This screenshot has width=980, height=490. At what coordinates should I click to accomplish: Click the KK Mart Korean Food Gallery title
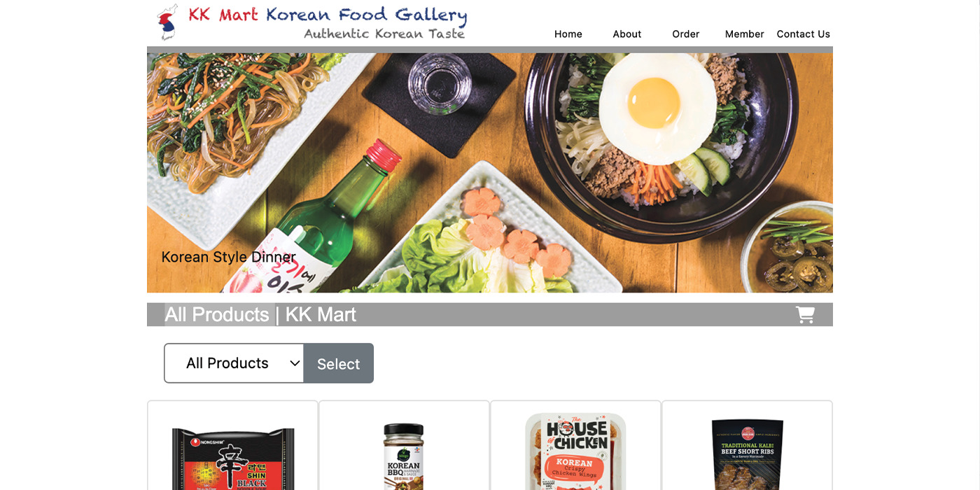click(328, 14)
